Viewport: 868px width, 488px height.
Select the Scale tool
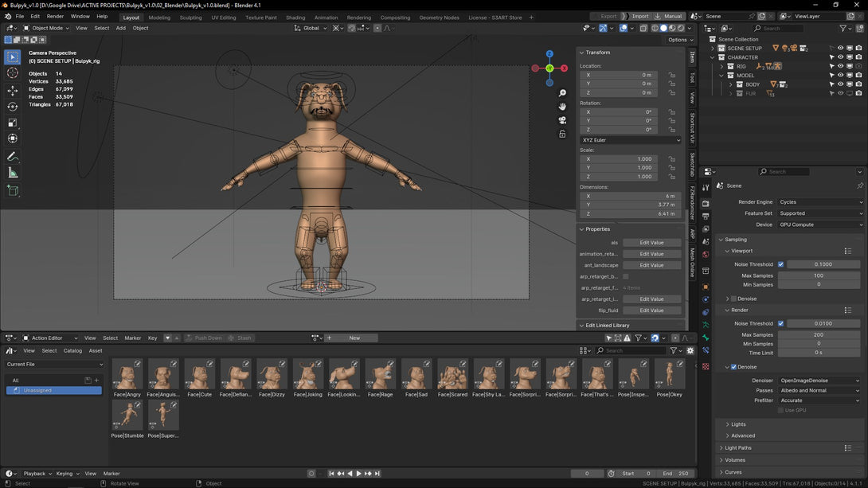pyautogui.click(x=12, y=123)
